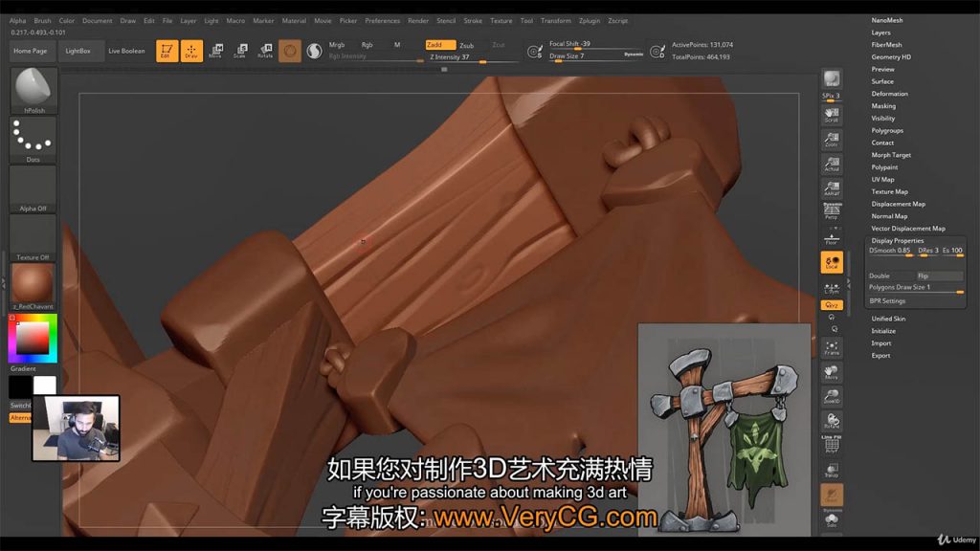The image size is (980, 551).
Task: Collapse the Display Properties section
Action: tap(897, 240)
